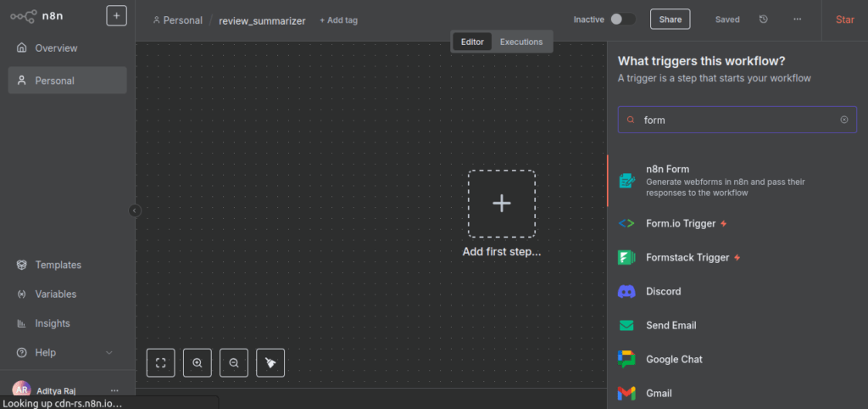
Task: Open the three-dot workflow options menu
Action: click(x=797, y=20)
